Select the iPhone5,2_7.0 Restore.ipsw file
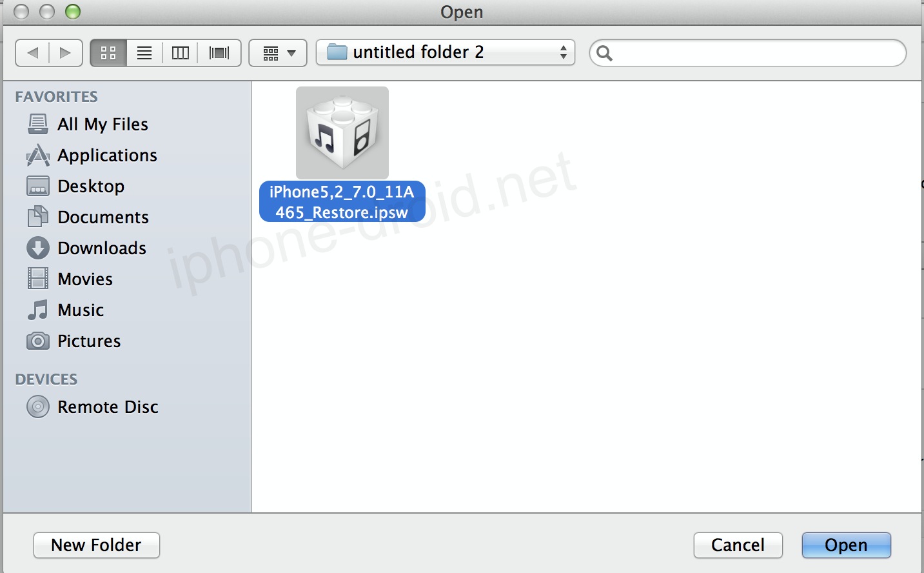This screenshot has height=573, width=924. (x=342, y=155)
